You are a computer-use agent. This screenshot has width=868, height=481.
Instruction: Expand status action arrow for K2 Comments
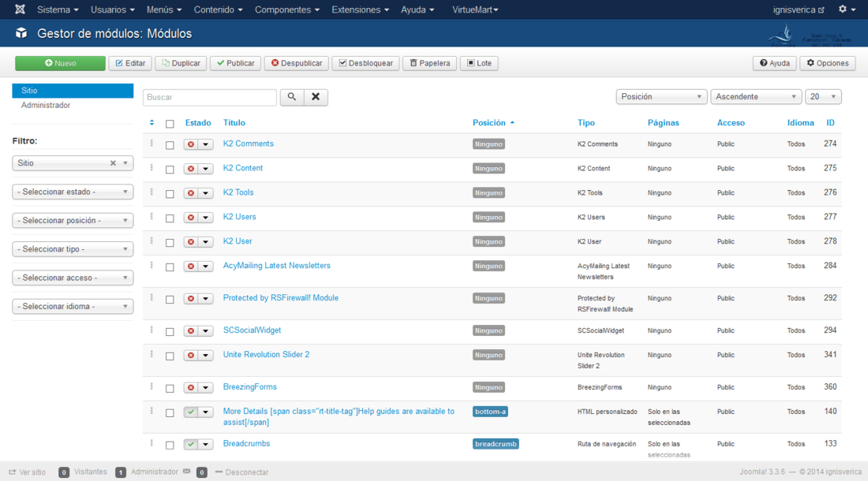(205, 144)
